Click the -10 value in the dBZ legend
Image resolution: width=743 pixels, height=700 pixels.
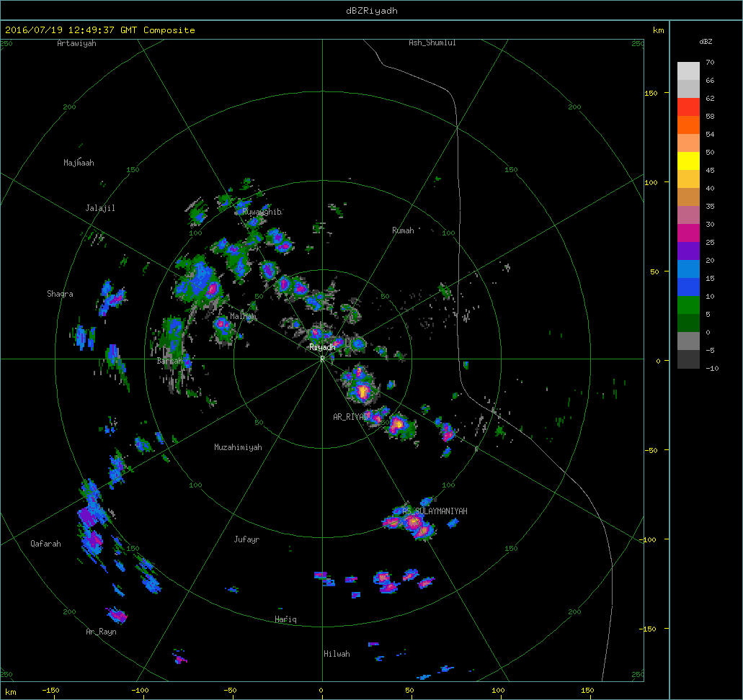point(712,369)
